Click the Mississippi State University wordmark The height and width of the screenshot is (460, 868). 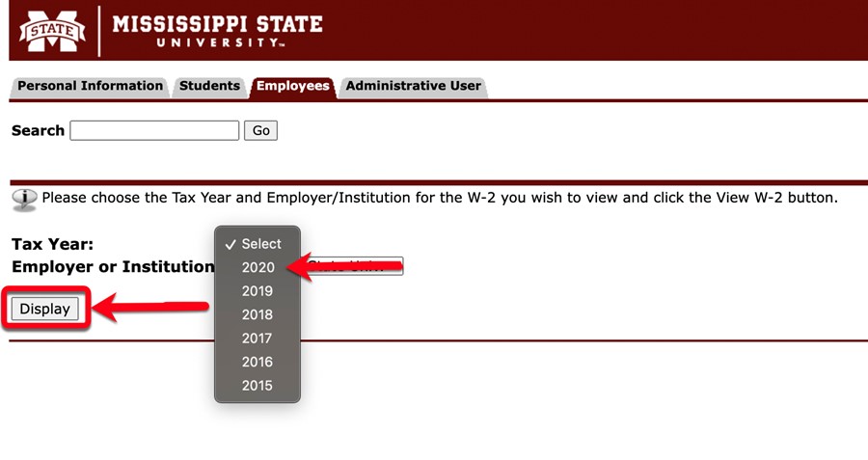(x=218, y=31)
